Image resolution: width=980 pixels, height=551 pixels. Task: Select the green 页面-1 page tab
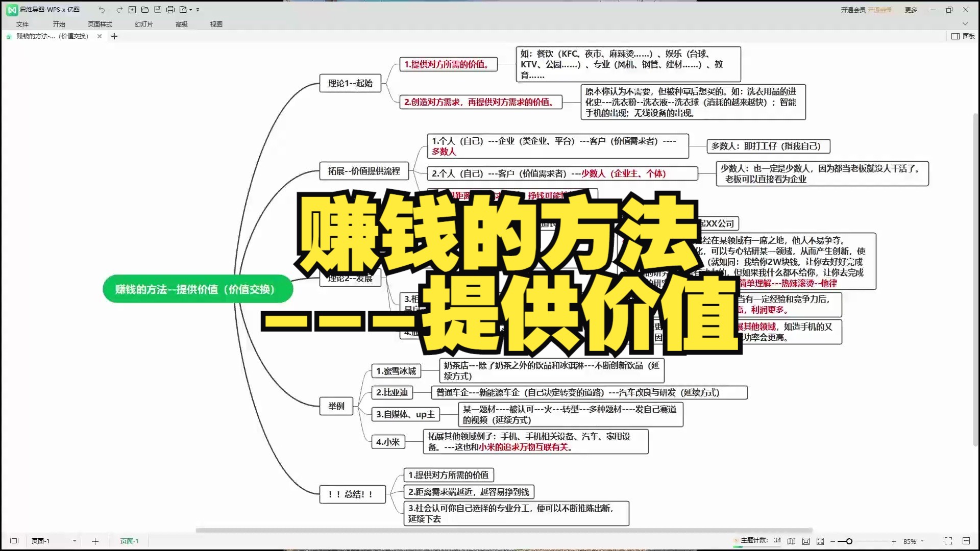click(129, 541)
